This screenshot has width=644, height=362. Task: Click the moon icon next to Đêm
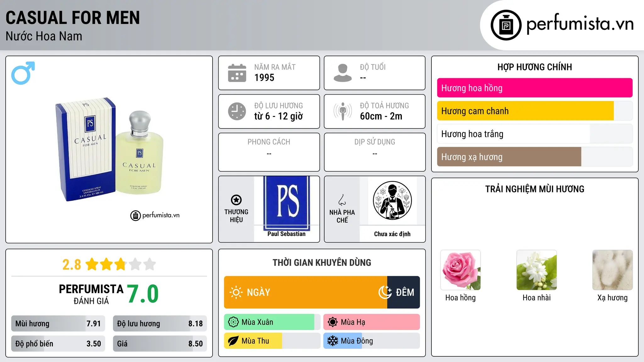(385, 292)
